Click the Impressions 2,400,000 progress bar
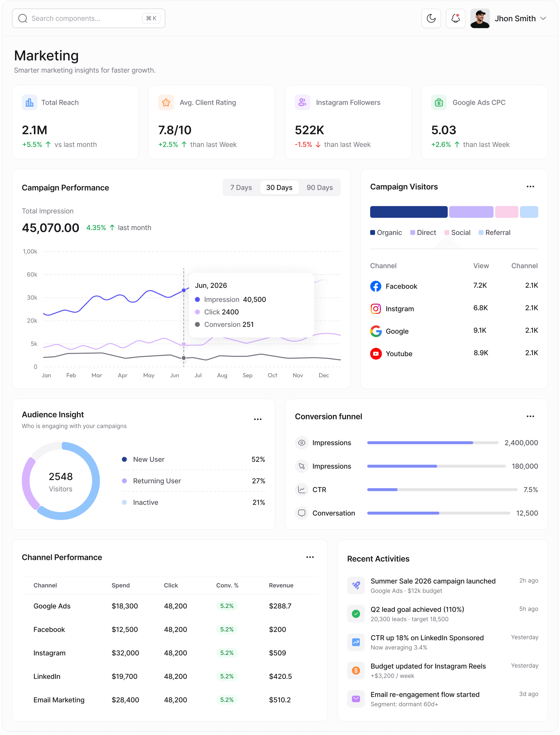 click(433, 443)
